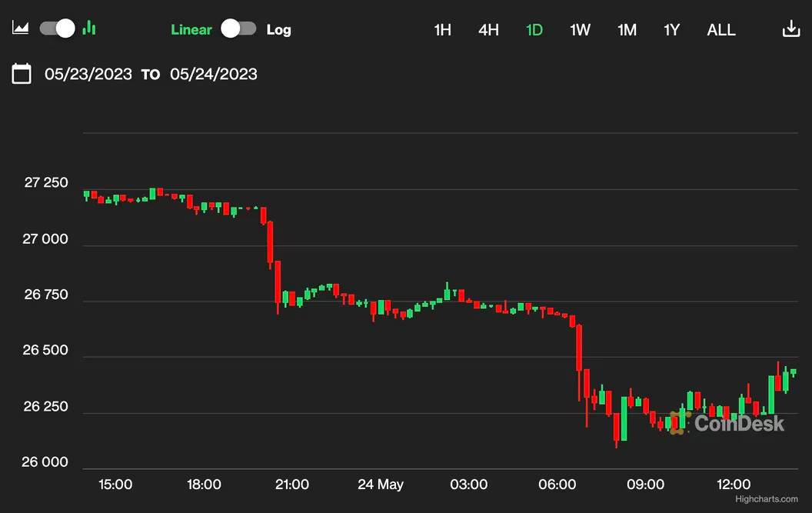
Task: Show the 1M time range
Action: (627, 30)
